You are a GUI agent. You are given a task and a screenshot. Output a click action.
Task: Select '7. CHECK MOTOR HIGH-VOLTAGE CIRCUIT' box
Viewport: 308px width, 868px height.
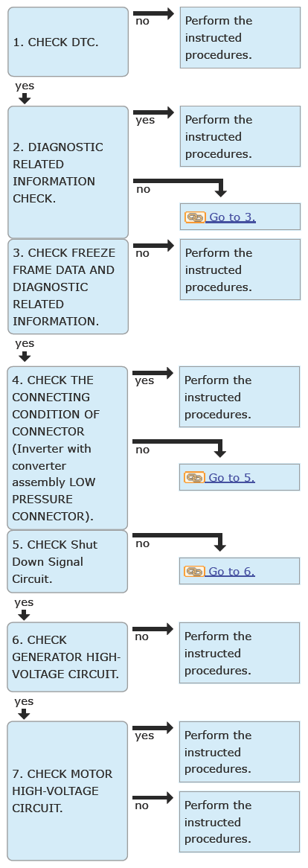click(x=68, y=791)
